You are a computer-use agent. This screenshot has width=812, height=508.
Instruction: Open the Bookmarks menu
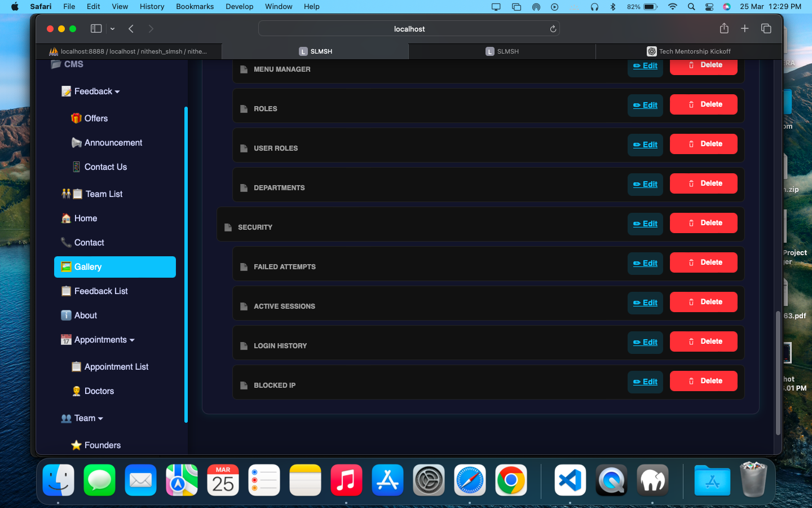coord(195,7)
